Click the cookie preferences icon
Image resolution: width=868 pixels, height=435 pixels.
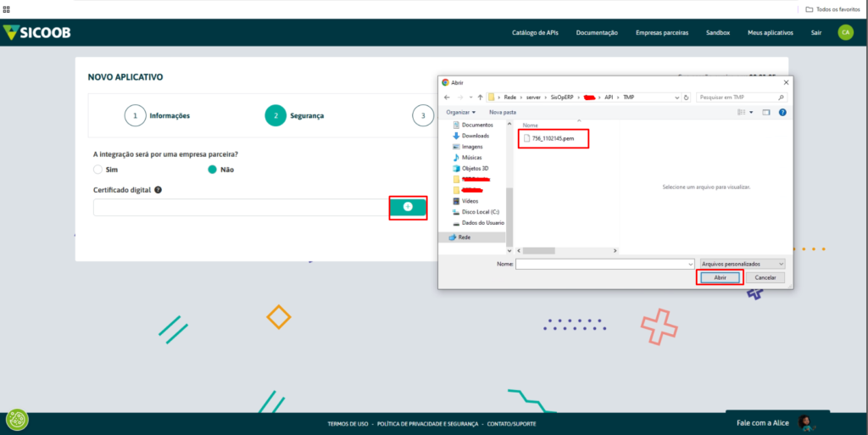(x=17, y=419)
